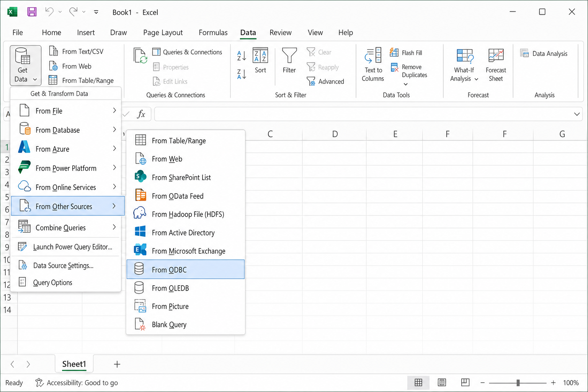
Task: Click the Save icon in title bar
Action: tap(32, 12)
